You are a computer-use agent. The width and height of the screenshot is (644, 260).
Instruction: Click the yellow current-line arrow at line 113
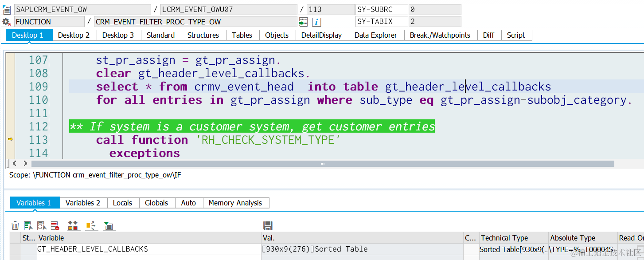(x=10, y=139)
